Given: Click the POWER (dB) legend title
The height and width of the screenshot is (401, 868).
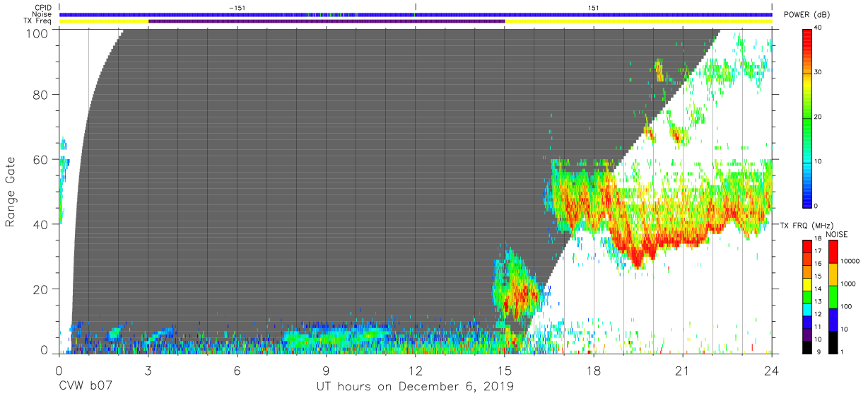Looking at the screenshot, I should tap(806, 16).
